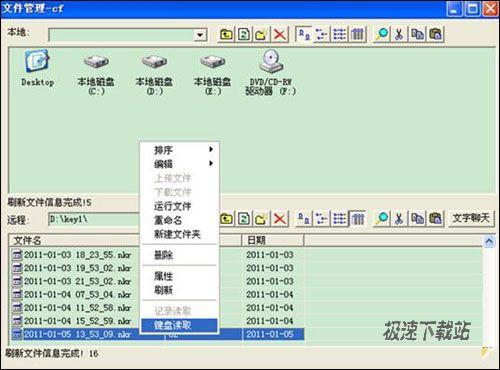Select local disk 本地磁盘 (D:)
This screenshot has width=500, height=370.
click(x=154, y=74)
